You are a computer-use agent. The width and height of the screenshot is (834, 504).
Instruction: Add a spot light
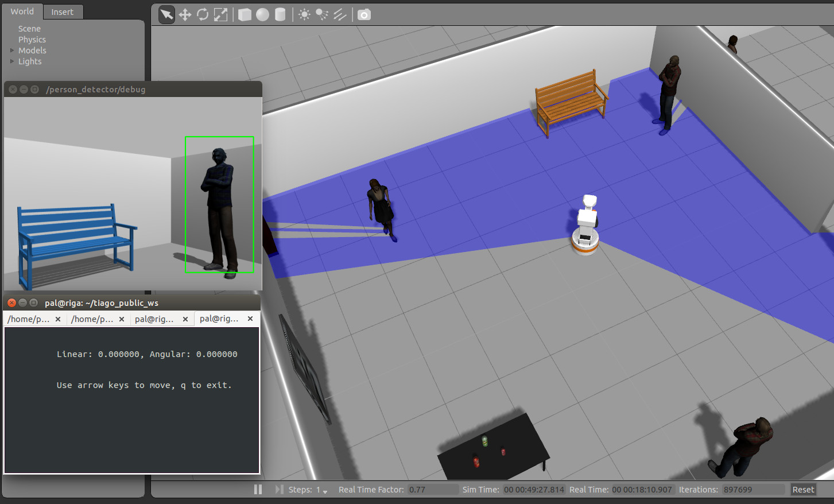pos(322,14)
